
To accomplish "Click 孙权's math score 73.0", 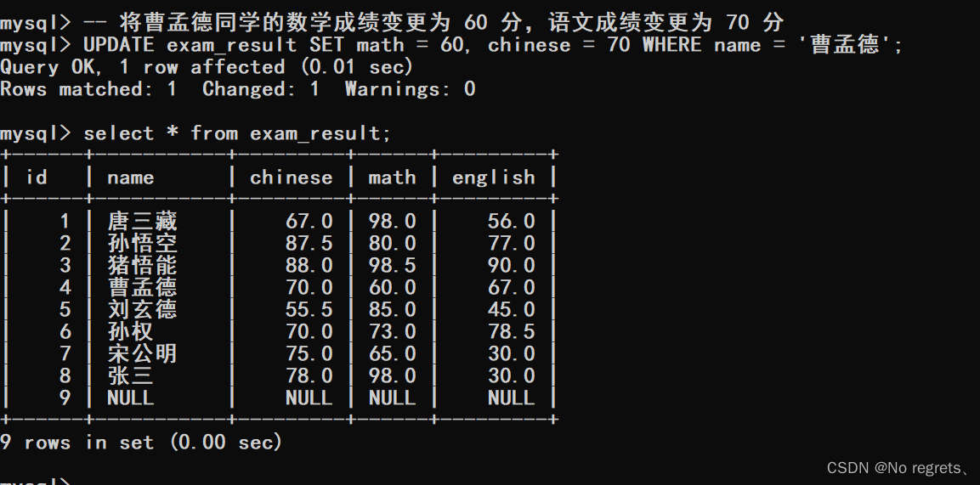I will tap(392, 331).
